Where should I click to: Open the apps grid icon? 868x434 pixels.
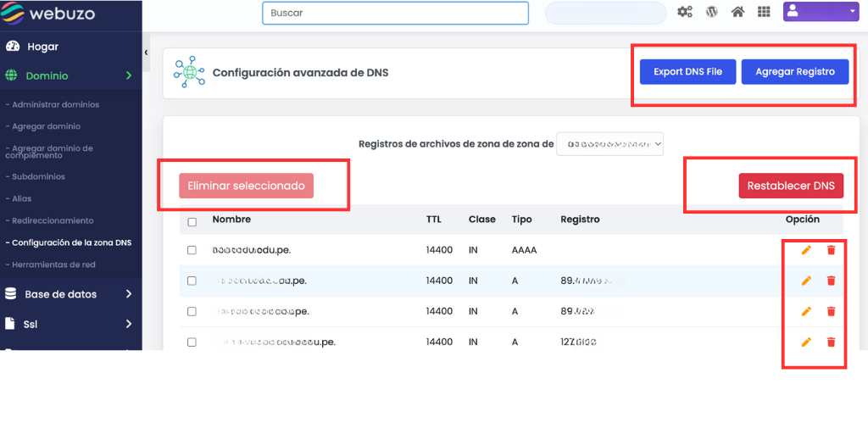(764, 13)
